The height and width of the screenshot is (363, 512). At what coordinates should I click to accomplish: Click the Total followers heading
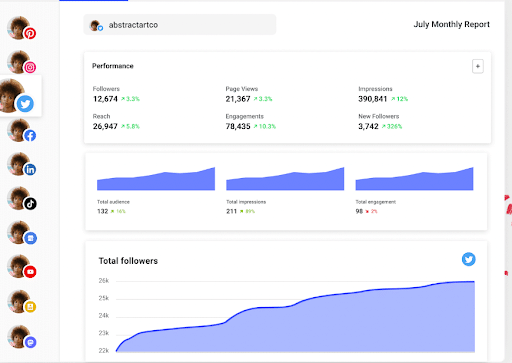[x=128, y=261]
